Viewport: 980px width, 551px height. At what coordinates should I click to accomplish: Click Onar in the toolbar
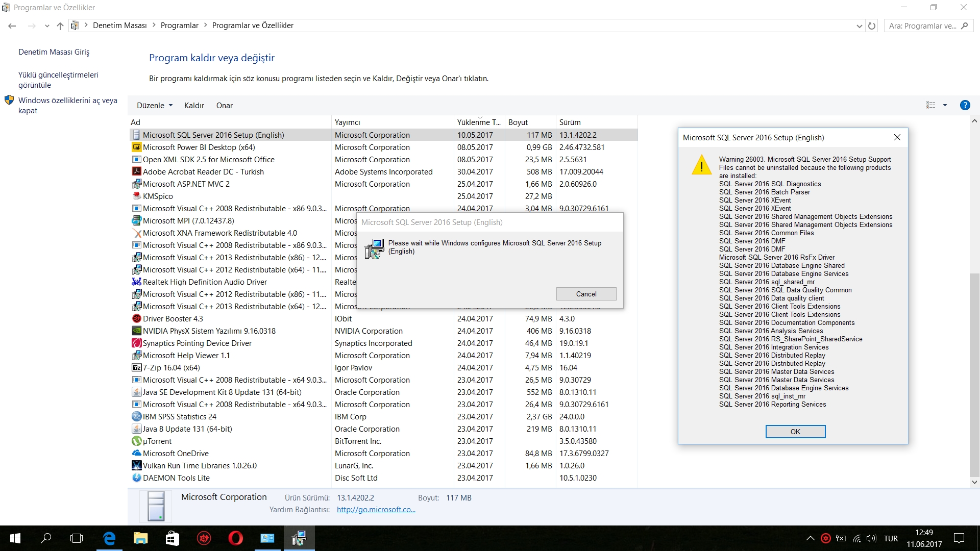(x=224, y=105)
